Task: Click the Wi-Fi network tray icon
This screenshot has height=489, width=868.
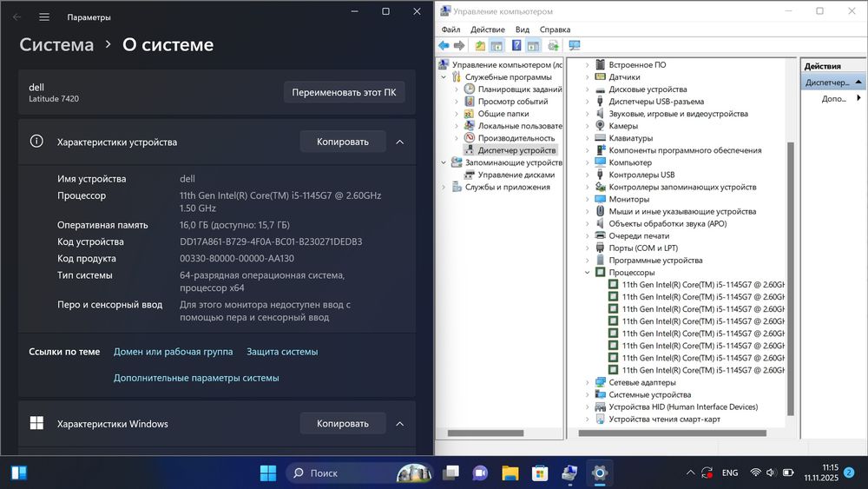Action: (755, 472)
